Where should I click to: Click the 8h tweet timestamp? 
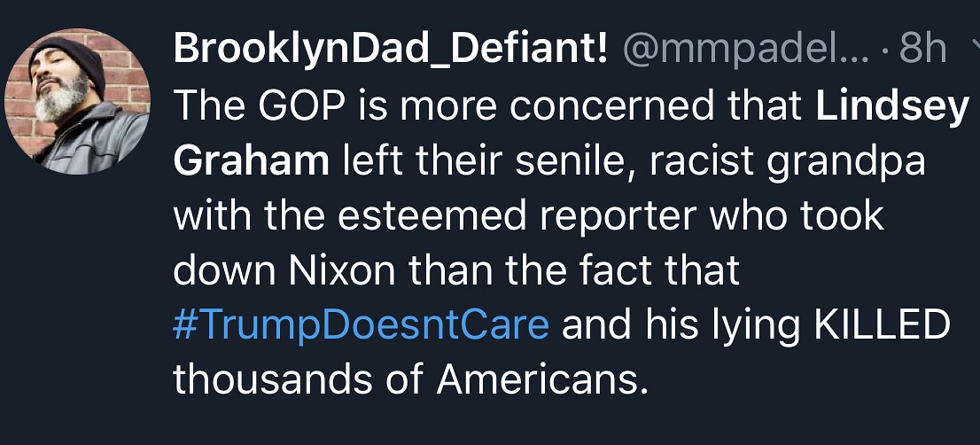coord(922,50)
